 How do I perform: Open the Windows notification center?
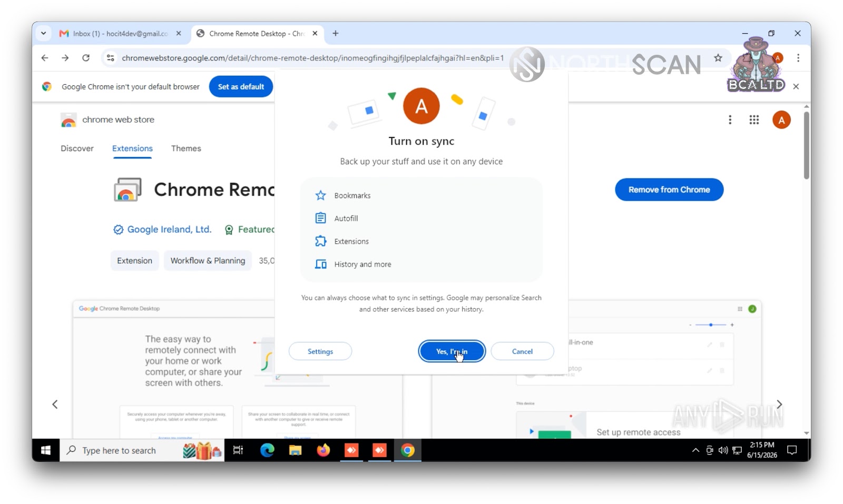point(792,450)
